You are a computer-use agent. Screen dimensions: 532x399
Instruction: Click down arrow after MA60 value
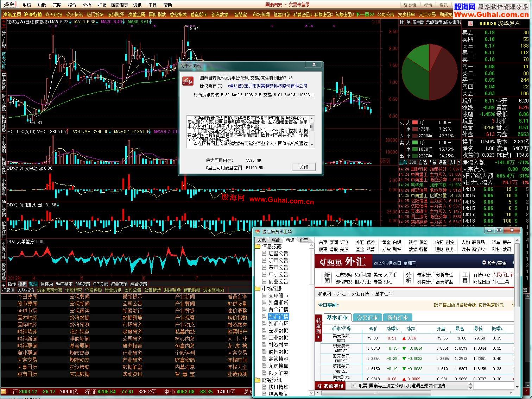coord(151,22)
